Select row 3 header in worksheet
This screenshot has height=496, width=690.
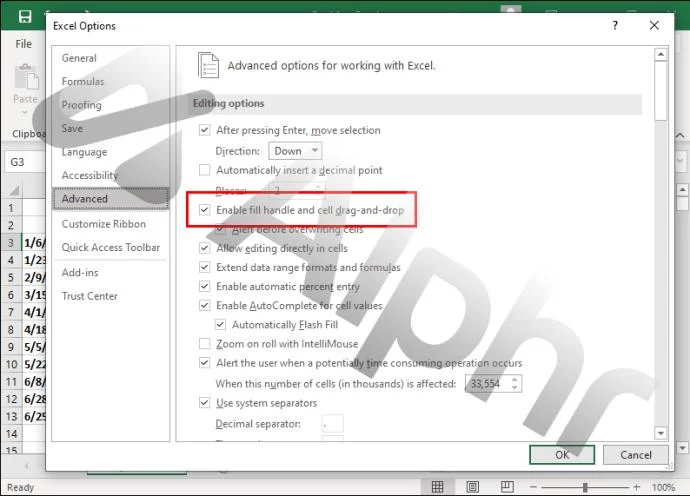pyautogui.click(x=11, y=242)
